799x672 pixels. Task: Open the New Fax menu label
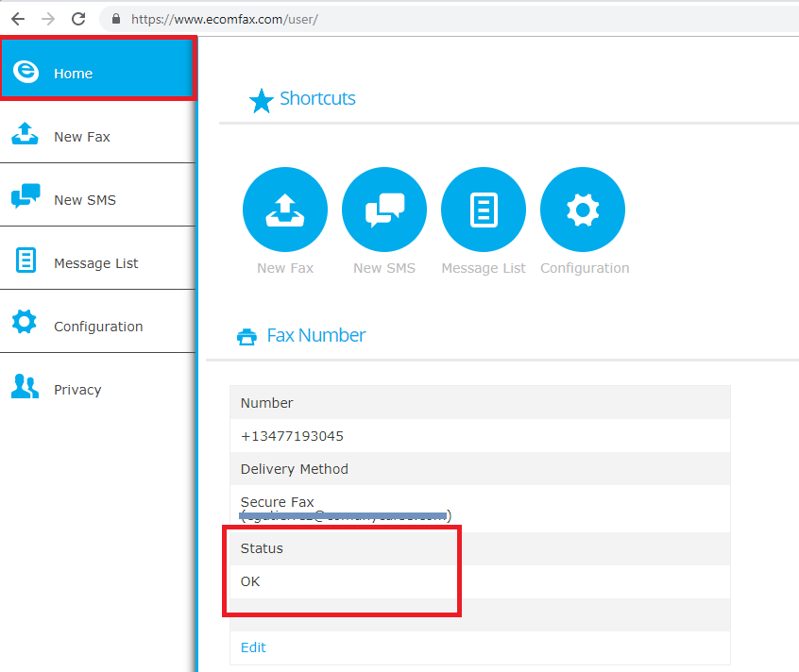[82, 137]
